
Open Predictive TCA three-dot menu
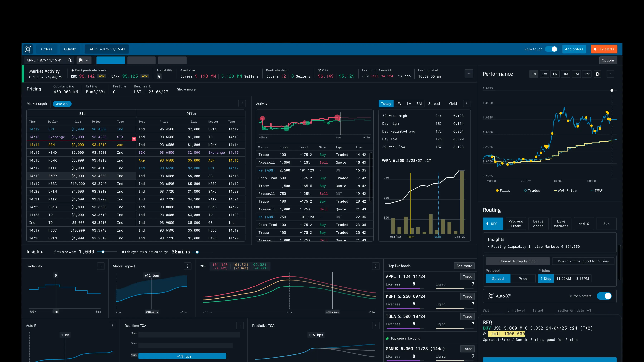pyautogui.click(x=375, y=326)
